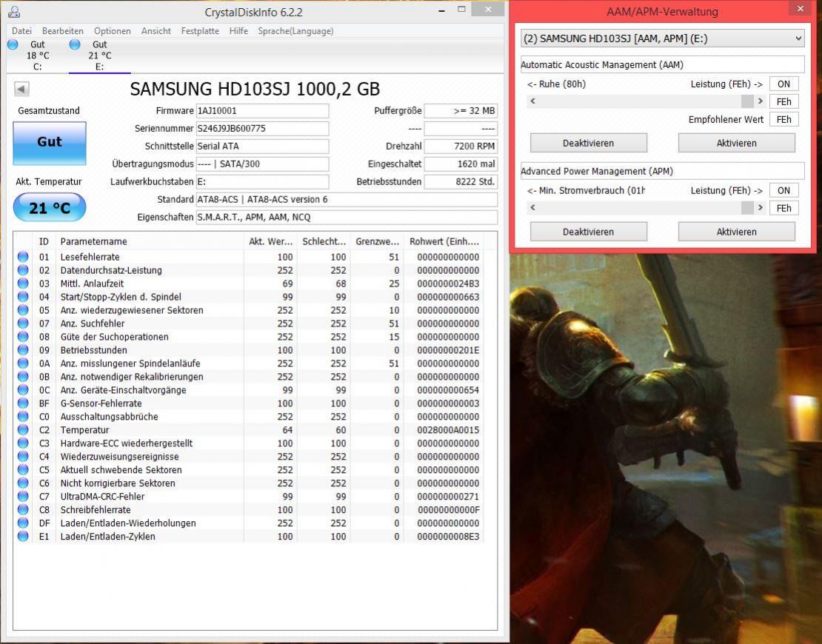Click status orb for 0C Geräte-Einschaltvorgänge
The height and width of the screenshot is (644, 822).
23,390
